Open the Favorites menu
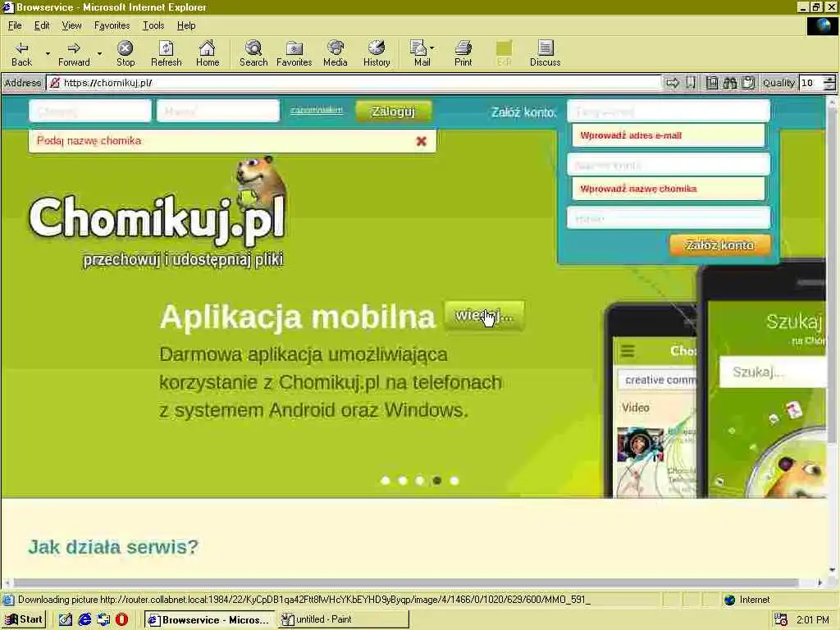Screen dimensions: 840x630 click(x=112, y=25)
